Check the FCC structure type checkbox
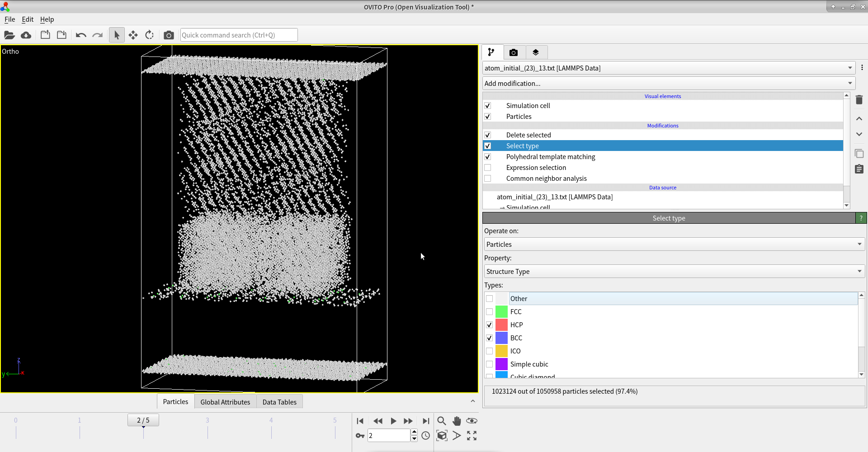Image resolution: width=868 pixels, height=452 pixels. pos(490,312)
